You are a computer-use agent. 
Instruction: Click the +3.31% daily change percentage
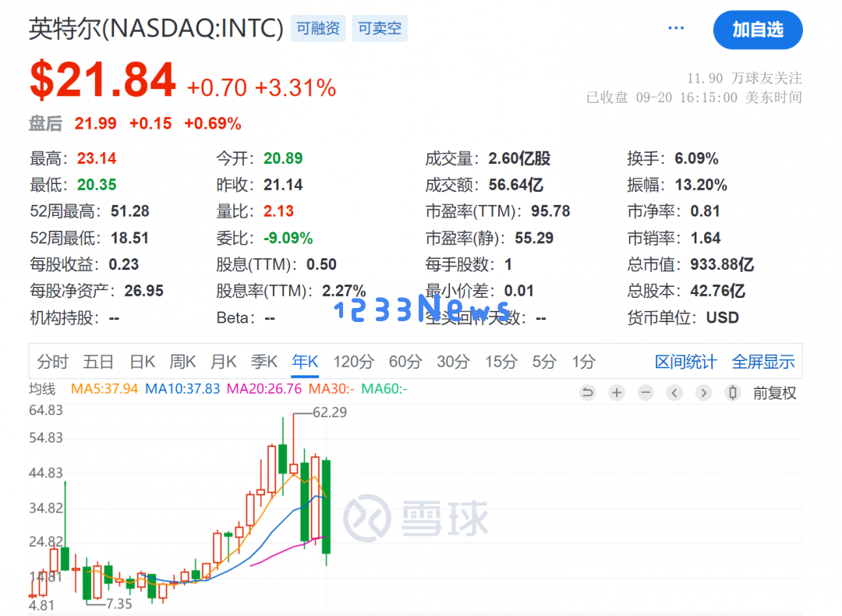(295, 87)
